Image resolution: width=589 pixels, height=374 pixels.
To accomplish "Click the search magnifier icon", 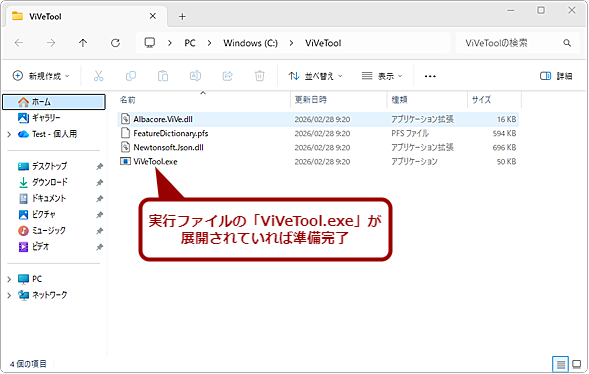I will [567, 43].
